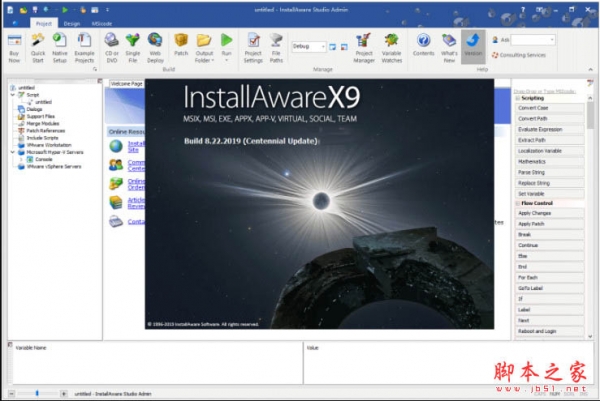This screenshot has height=401, width=600.
Task: Click the Set Variable command
Action: pos(549,194)
